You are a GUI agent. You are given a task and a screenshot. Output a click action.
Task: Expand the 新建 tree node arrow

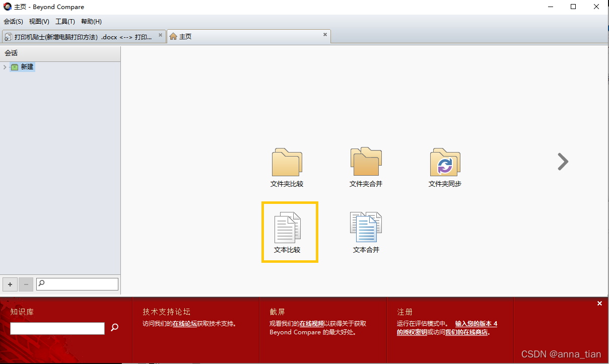coord(5,67)
